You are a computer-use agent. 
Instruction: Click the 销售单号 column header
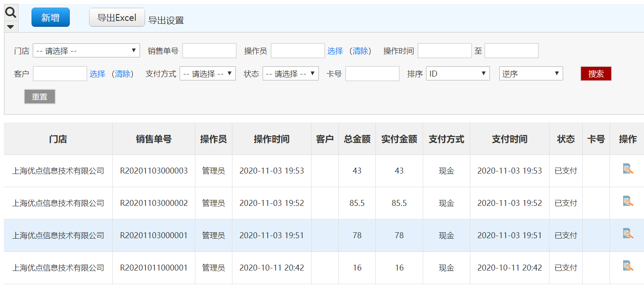pyautogui.click(x=154, y=139)
